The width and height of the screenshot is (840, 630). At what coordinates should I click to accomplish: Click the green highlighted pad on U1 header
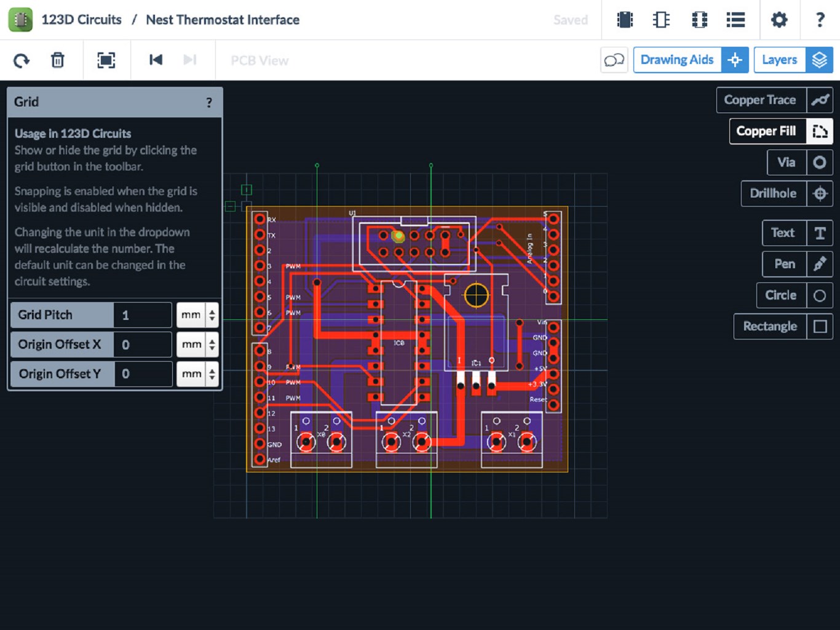pyautogui.click(x=398, y=236)
